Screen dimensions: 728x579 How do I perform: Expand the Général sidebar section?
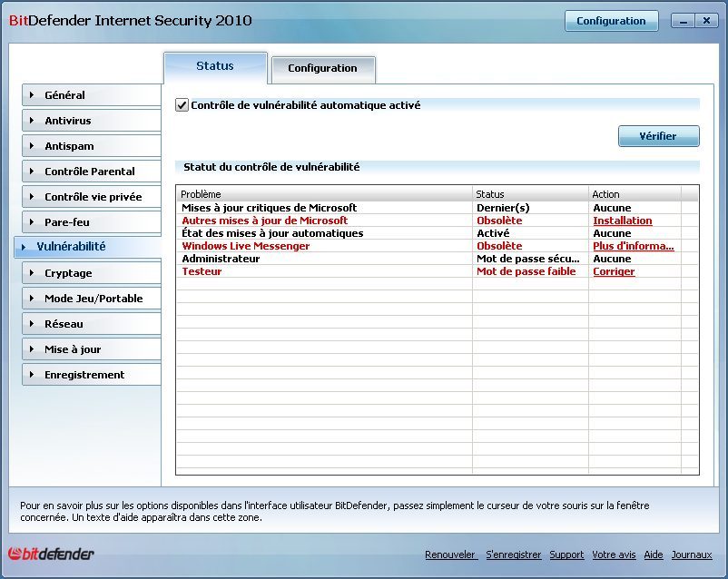(92, 95)
